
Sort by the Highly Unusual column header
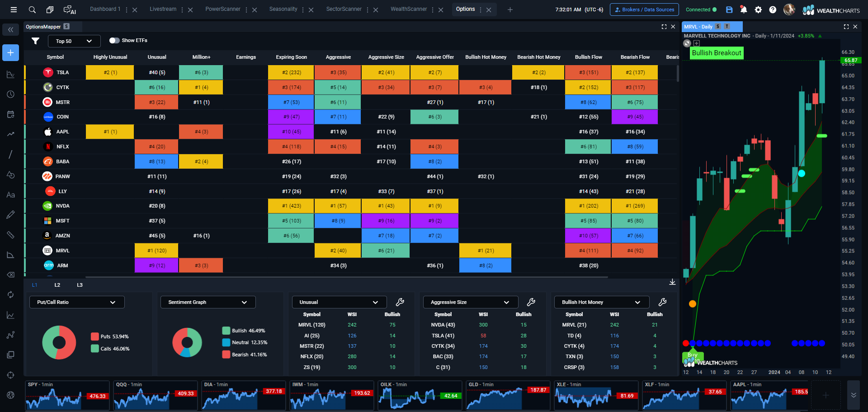[x=110, y=57]
